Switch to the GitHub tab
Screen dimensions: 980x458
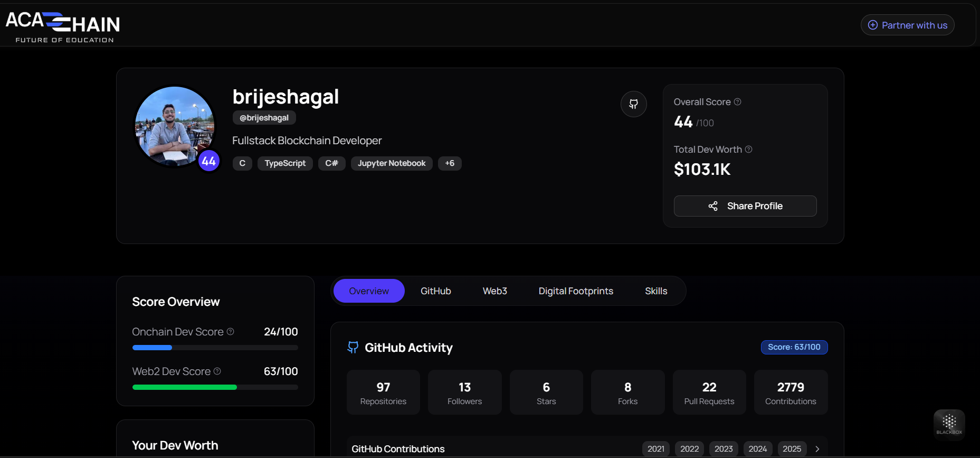coord(436,291)
